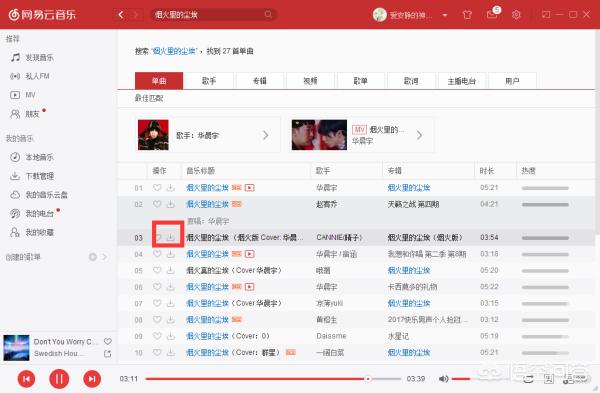This screenshot has height=393, width=600.
Task: Like song 01 heart icon
Action: (157, 188)
